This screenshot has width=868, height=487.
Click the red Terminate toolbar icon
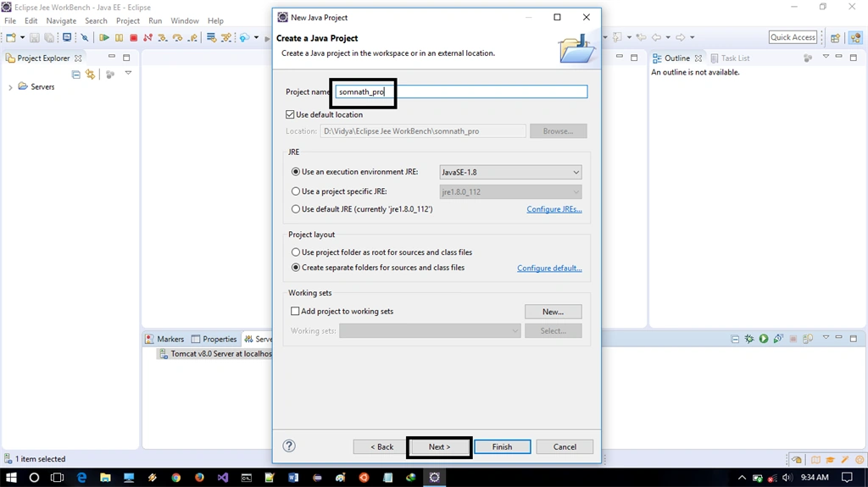pos(133,37)
